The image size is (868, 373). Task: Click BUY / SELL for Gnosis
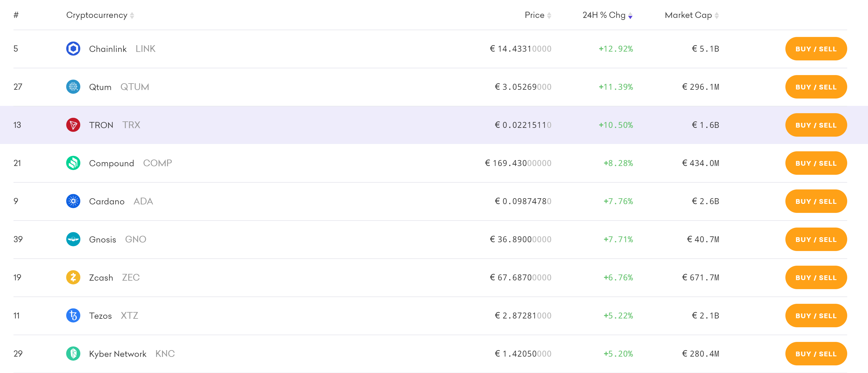816,240
